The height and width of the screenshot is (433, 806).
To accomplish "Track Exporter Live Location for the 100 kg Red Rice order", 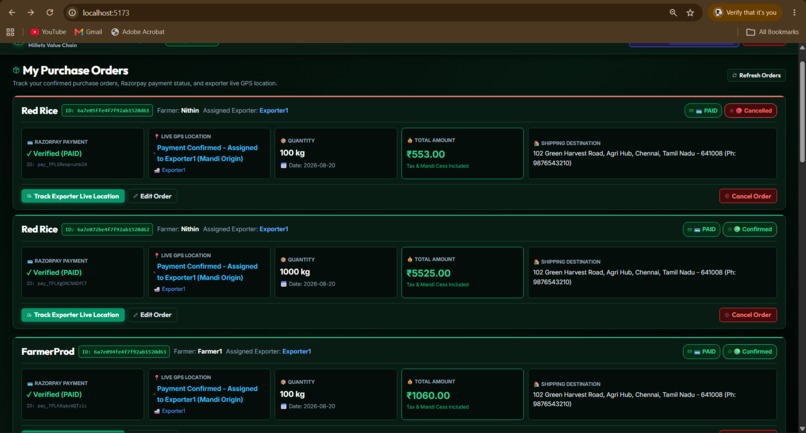I will click(73, 196).
